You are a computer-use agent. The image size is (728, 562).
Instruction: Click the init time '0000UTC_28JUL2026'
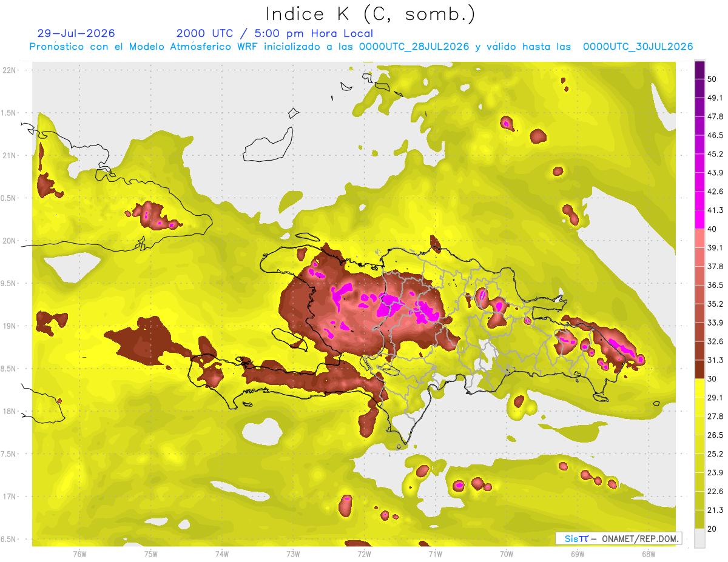tap(414, 47)
